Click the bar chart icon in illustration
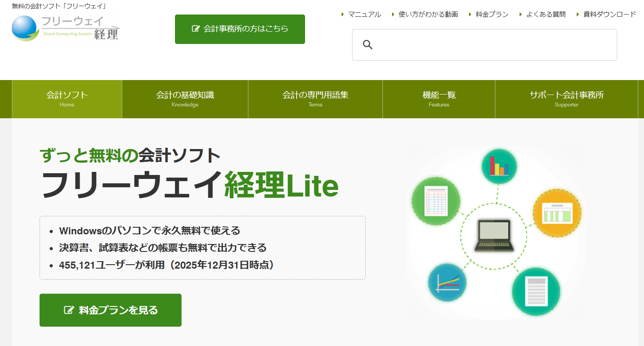The width and height of the screenshot is (644, 346). point(499,166)
